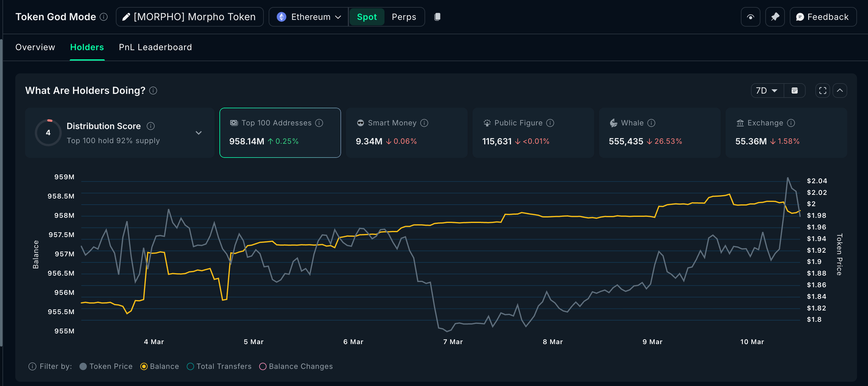Open the calendar date picker icon

pyautogui.click(x=794, y=91)
